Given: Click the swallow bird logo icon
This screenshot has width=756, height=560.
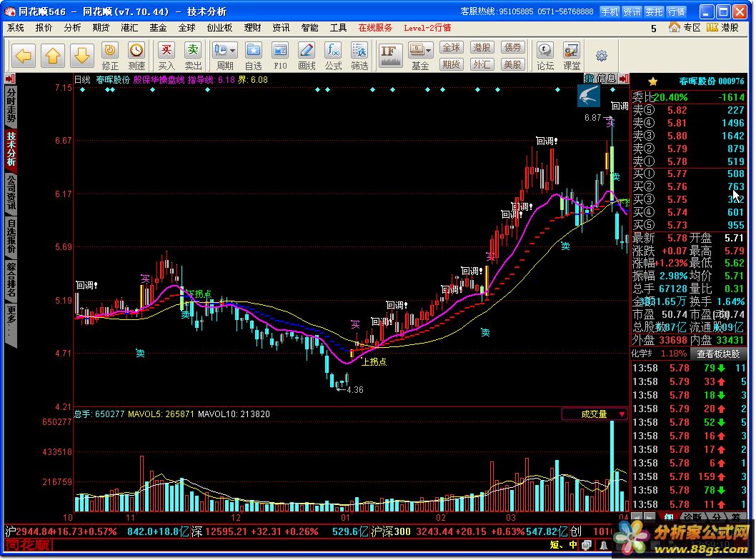Looking at the screenshot, I should (x=589, y=96).
